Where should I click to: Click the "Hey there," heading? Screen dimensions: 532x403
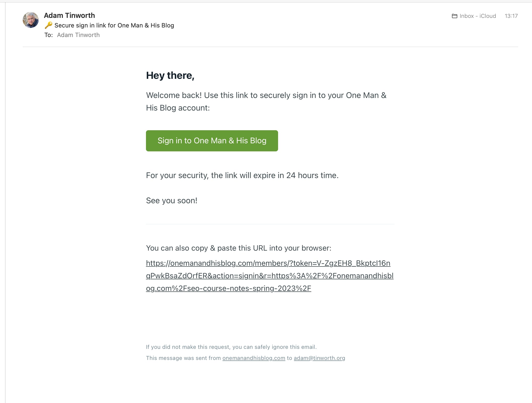tap(170, 76)
